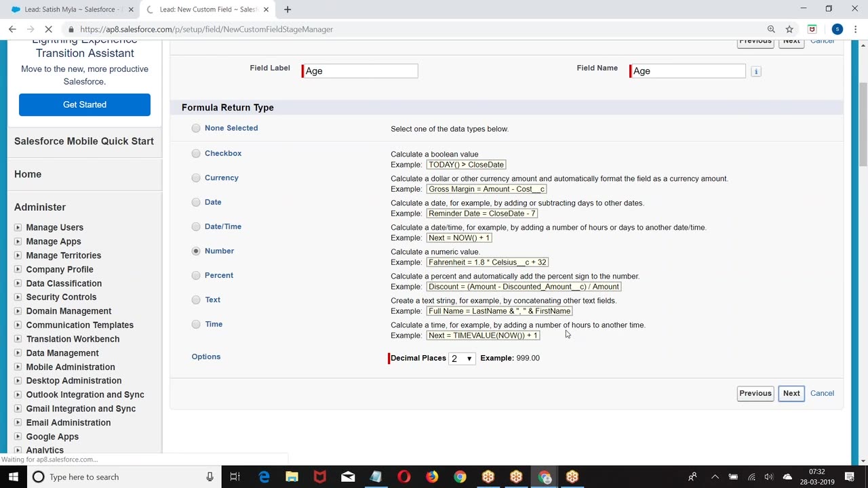Open Domain Management in the sidebar

click(68, 311)
